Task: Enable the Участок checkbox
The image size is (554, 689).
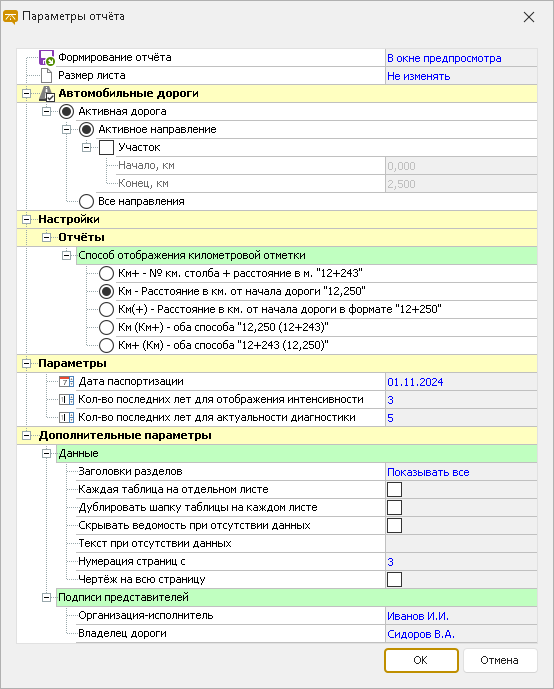Action: point(106,148)
